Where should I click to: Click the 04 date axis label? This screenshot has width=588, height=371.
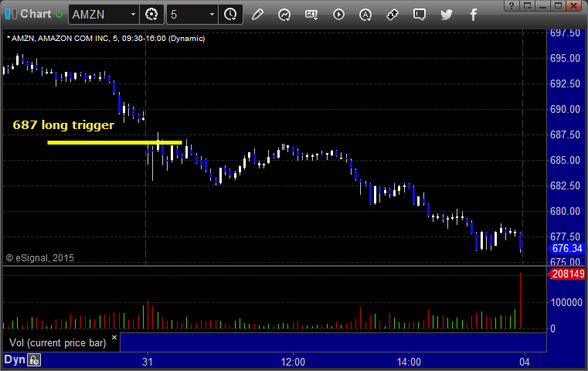tap(525, 362)
